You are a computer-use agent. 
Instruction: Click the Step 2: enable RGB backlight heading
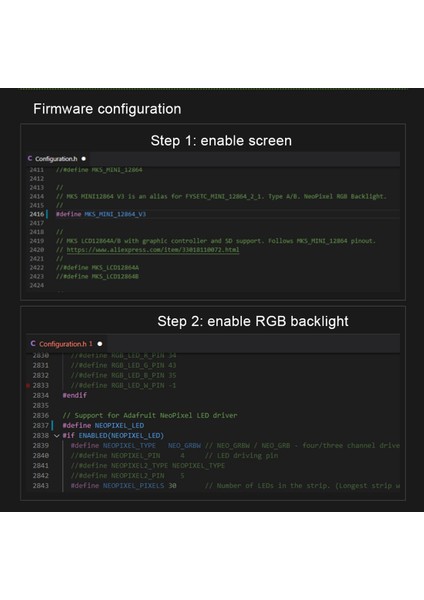tap(253, 321)
